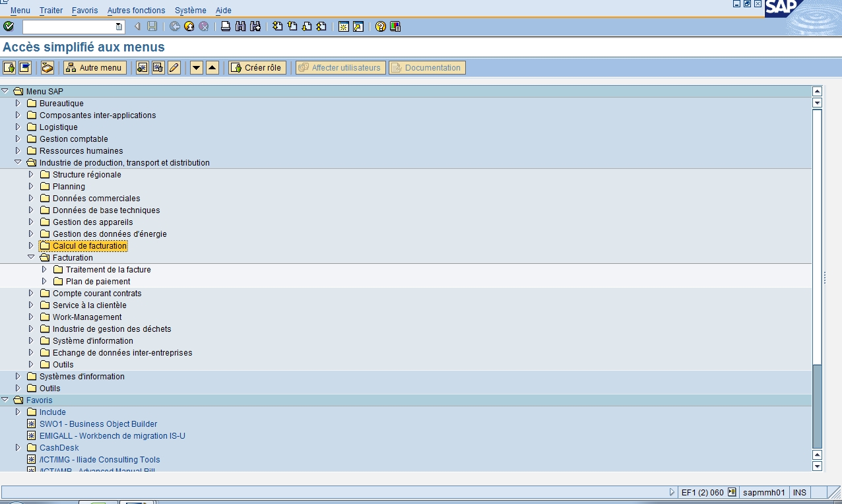The height and width of the screenshot is (504, 842).
Task: Open the Aide menu
Action: click(223, 11)
